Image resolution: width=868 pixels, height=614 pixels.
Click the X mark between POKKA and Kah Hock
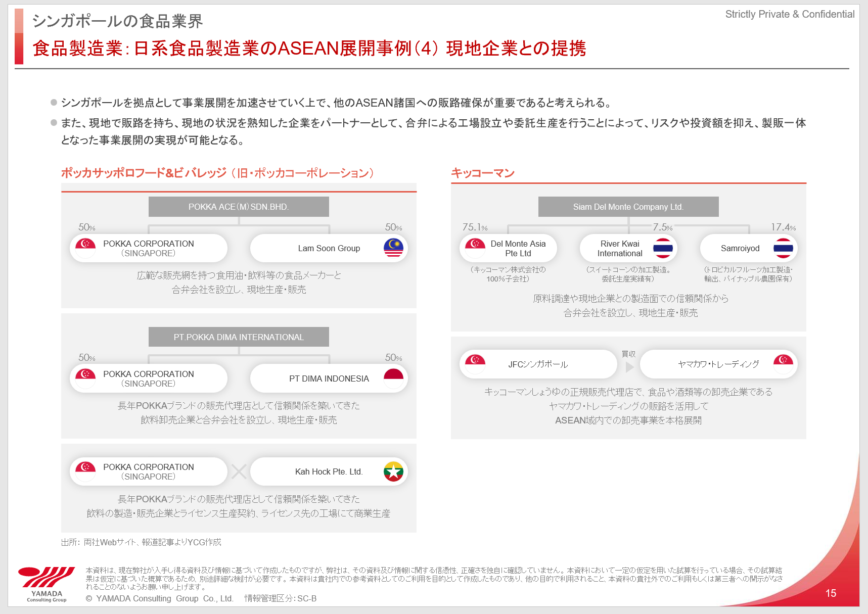point(239,471)
